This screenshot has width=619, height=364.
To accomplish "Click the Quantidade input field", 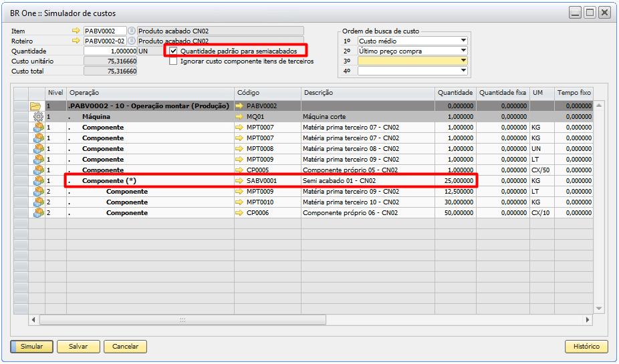I will click(x=110, y=51).
